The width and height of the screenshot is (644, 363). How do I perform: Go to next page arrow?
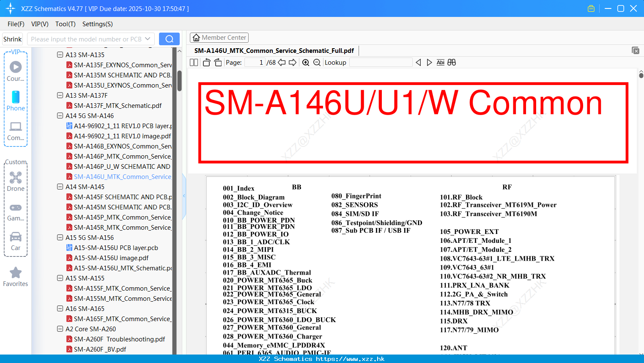click(293, 63)
